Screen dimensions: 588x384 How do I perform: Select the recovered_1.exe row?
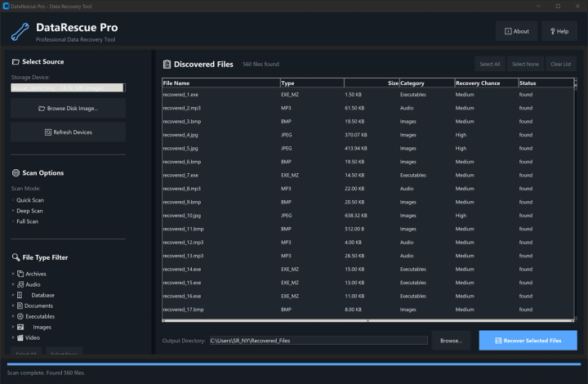(367, 95)
